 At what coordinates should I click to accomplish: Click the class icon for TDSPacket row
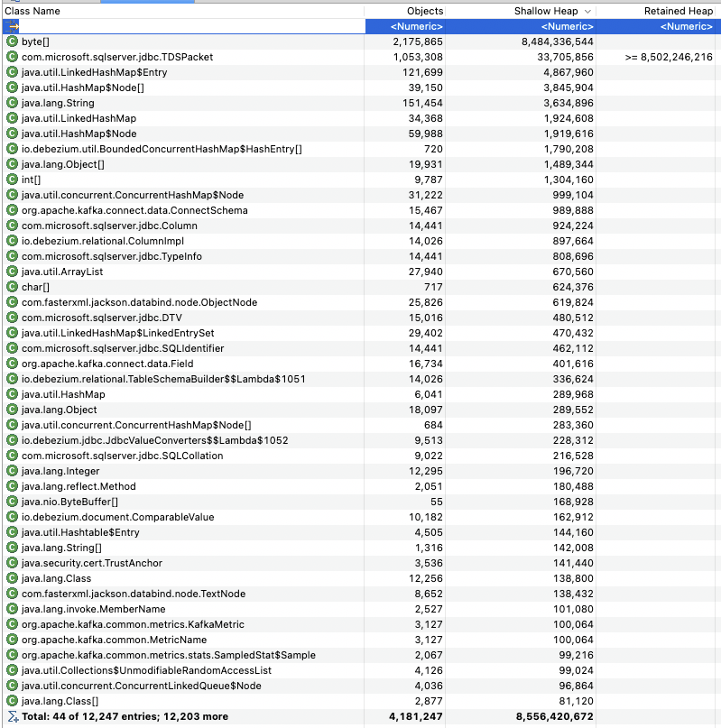12,57
